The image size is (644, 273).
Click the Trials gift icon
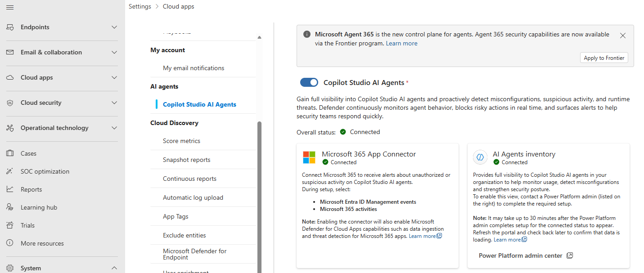click(10, 225)
